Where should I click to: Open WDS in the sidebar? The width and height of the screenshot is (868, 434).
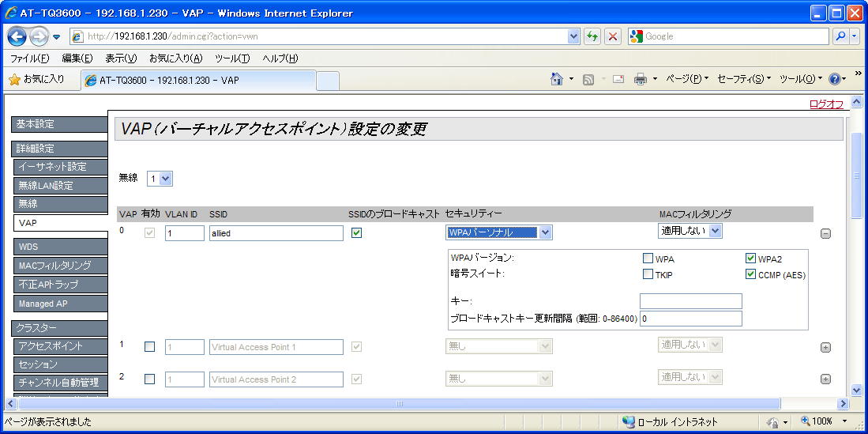60,247
